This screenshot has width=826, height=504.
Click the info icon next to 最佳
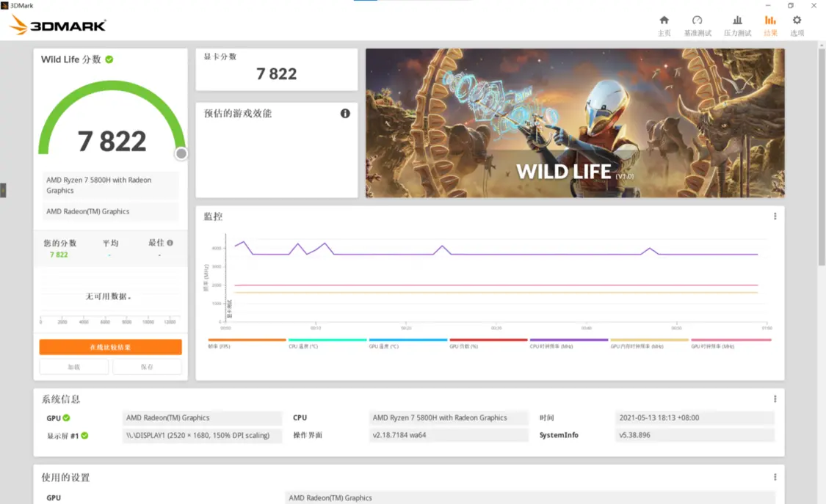[x=170, y=243]
